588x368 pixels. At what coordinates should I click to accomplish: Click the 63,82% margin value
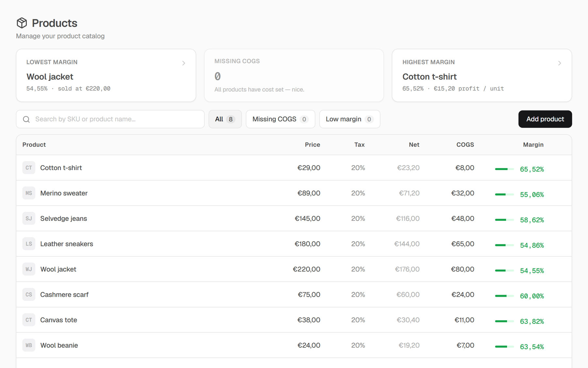(x=532, y=322)
